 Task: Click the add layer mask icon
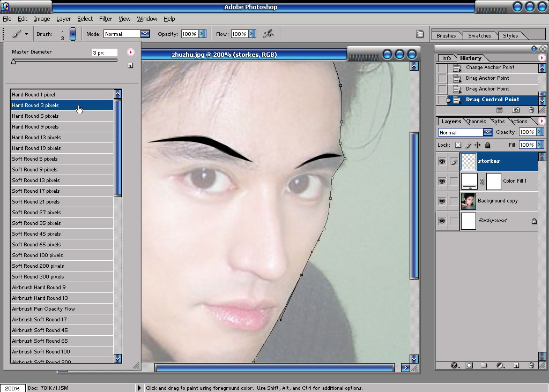(x=469, y=365)
